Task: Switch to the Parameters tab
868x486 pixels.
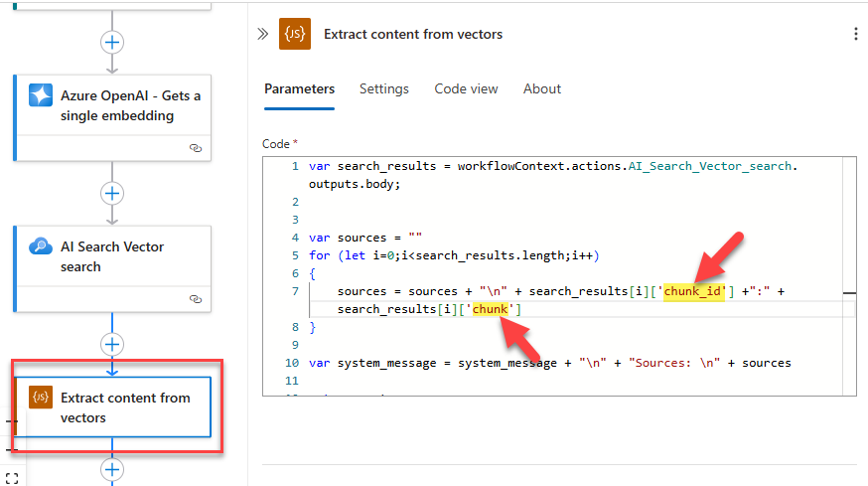Action: coord(299,88)
